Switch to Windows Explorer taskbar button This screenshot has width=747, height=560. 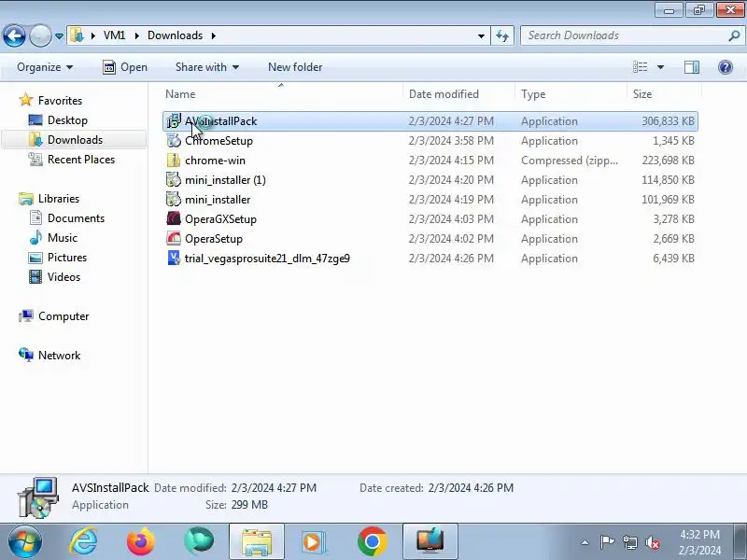[x=256, y=541]
